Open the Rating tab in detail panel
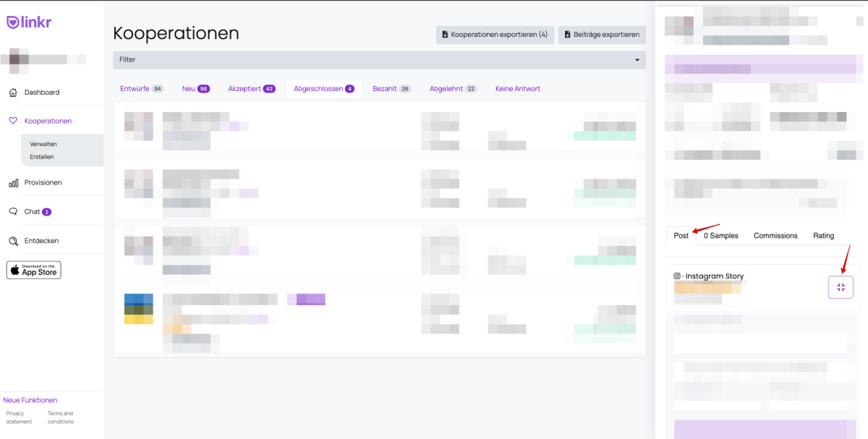This screenshot has height=439, width=868. tap(823, 236)
